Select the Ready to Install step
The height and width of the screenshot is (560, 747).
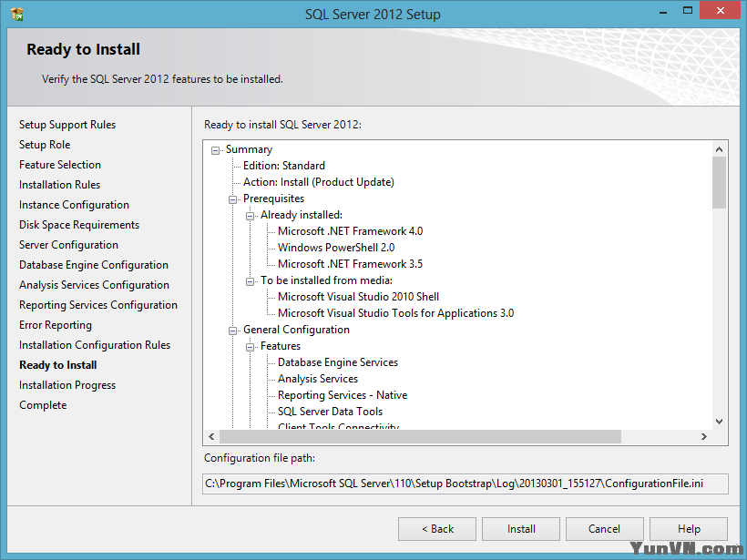[58, 365]
